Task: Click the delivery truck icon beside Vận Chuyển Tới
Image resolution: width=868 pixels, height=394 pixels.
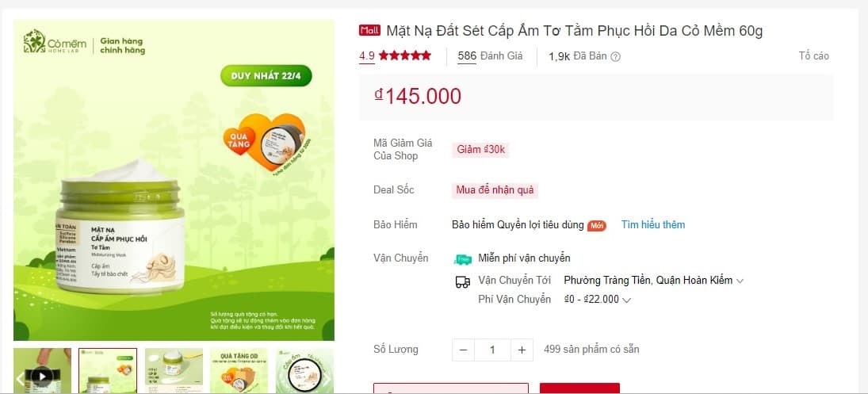Action: (x=463, y=281)
